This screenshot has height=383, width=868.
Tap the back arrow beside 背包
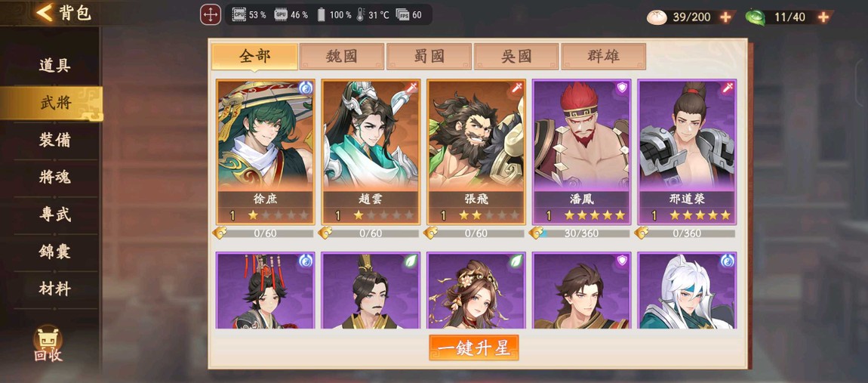(45, 12)
